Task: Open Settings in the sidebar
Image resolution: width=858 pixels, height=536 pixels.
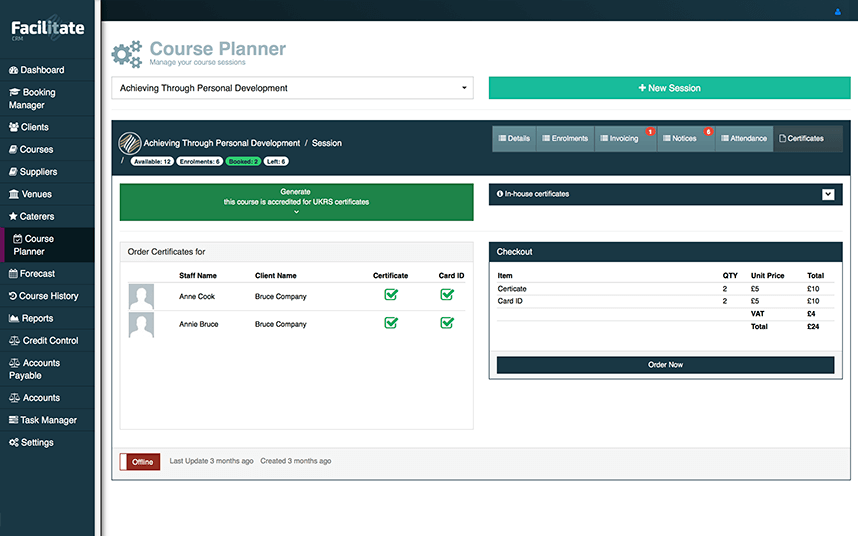Action: [37, 442]
